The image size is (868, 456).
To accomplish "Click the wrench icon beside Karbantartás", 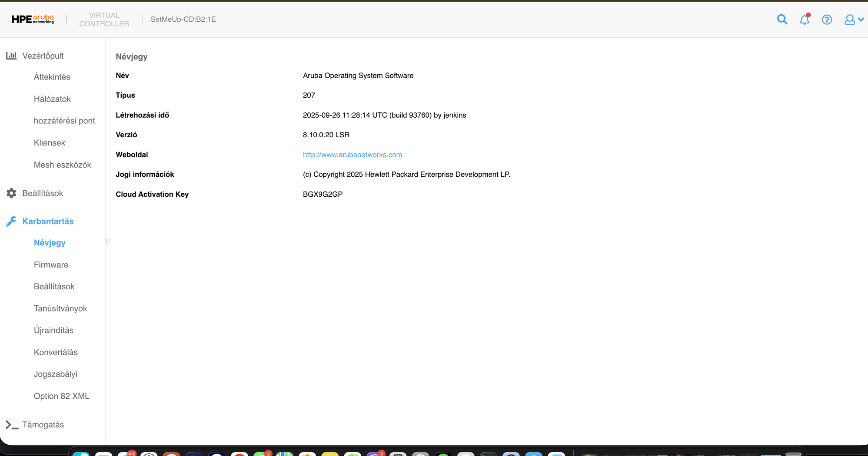I will click(11, 221).
